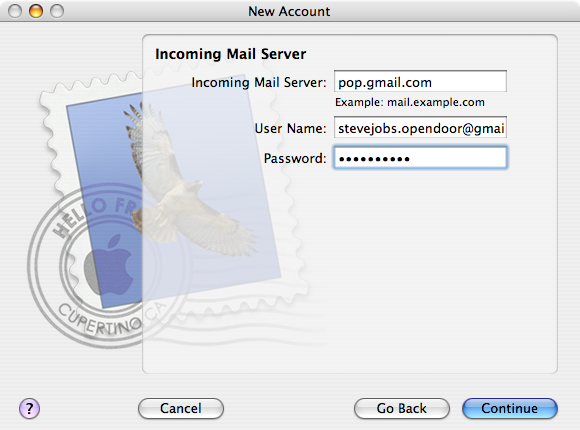Go Back to the previous step
The image size is (580, 430).
tap(402, 409)
